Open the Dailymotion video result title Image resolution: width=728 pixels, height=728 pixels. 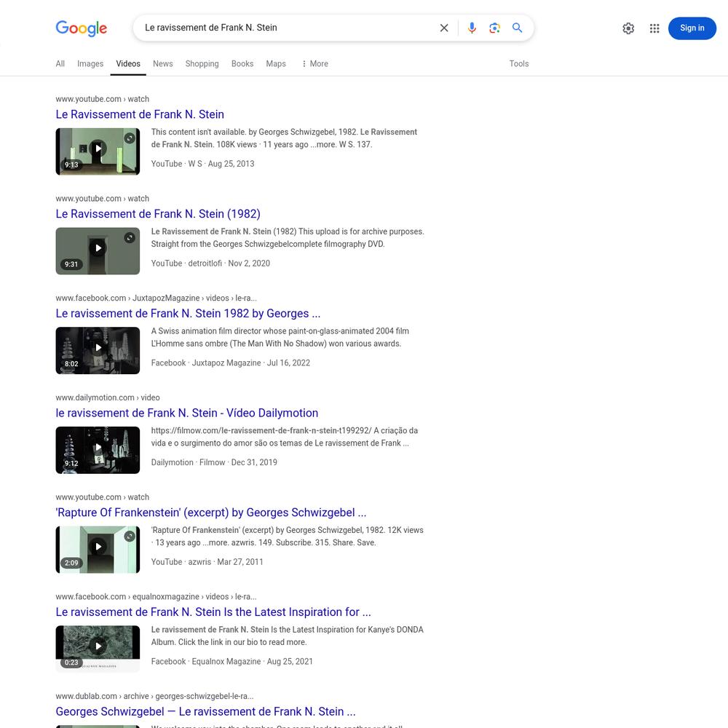[x=187, y=413]
